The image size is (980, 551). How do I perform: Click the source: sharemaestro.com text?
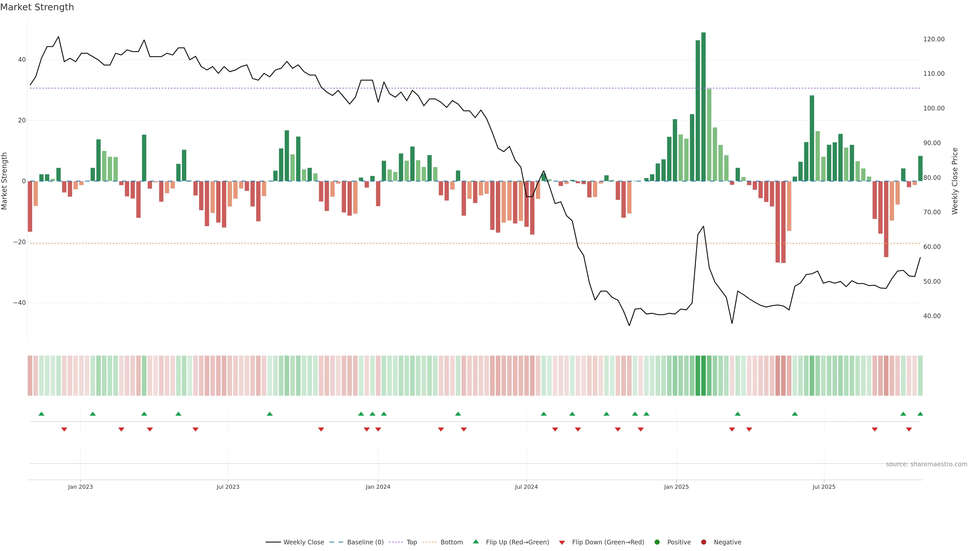click(926, 464)
